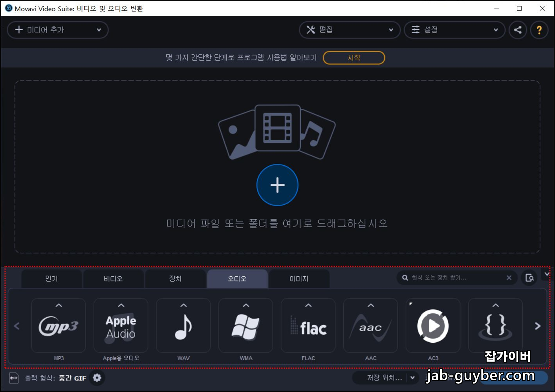Pick the AC3 format tile

(433, 325)
